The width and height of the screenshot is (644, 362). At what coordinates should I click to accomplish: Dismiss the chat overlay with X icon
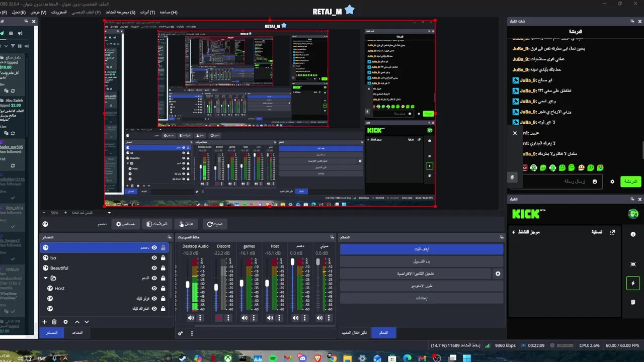pyautogui.click(x=515, y=133)
